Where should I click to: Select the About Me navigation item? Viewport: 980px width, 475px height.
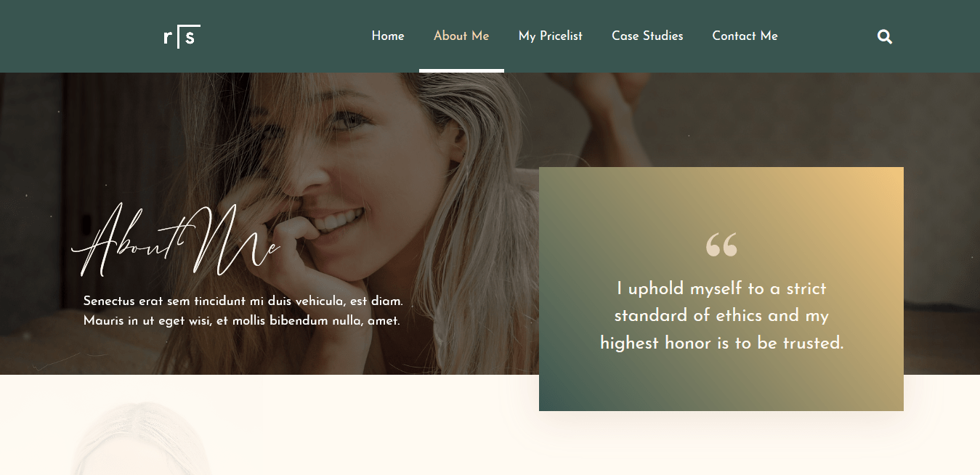[x=461, y=36]
